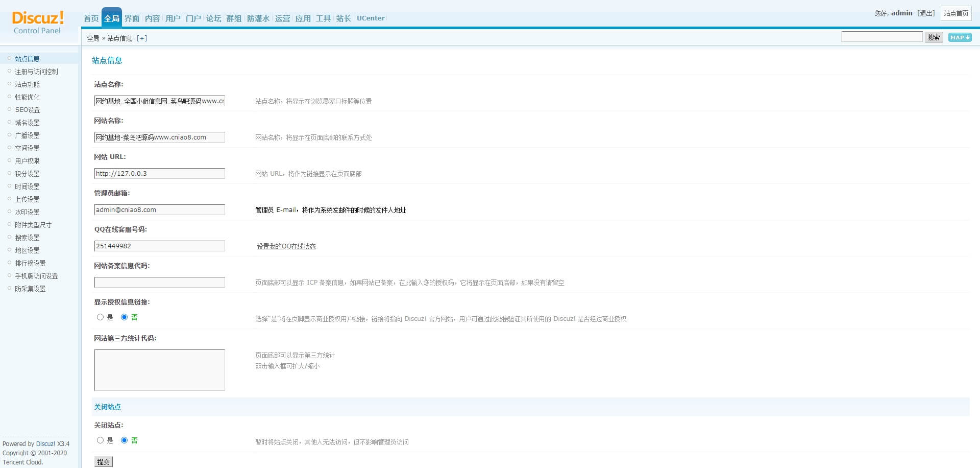Go to 站点首页 button

pos(955,13)
